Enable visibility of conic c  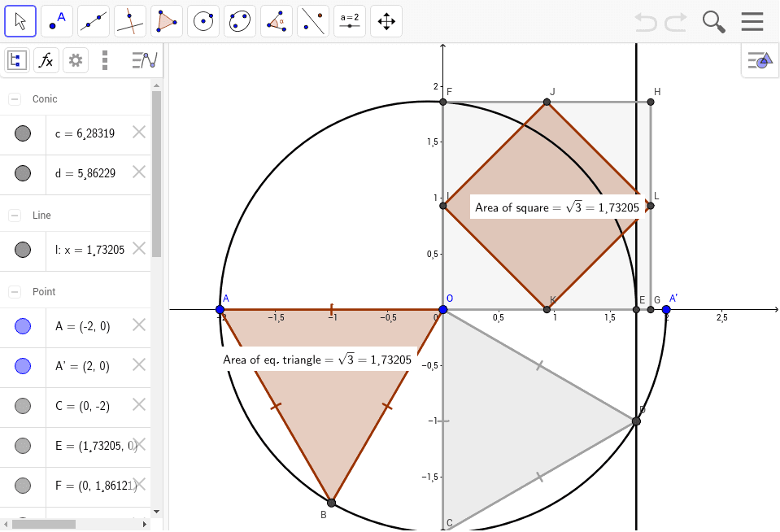(23, 133)
